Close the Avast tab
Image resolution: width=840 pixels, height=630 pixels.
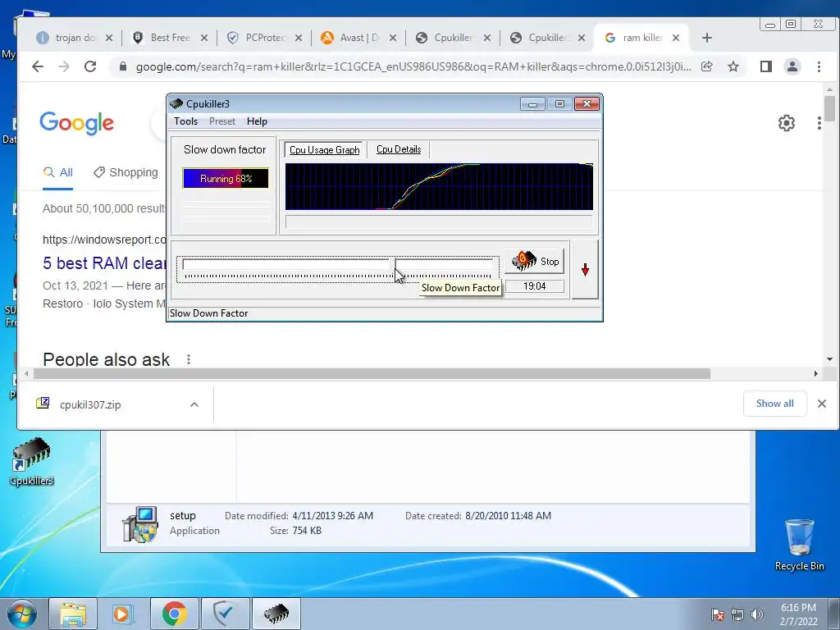[x=393, y=38]
